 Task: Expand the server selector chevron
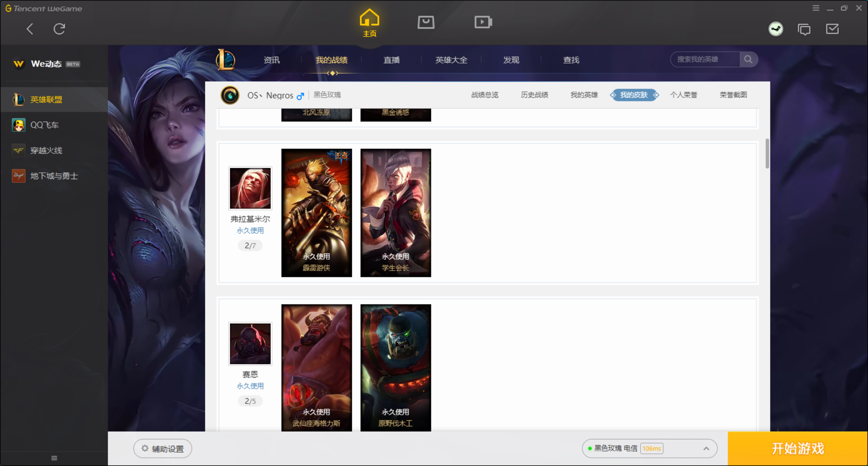(706, 448)
